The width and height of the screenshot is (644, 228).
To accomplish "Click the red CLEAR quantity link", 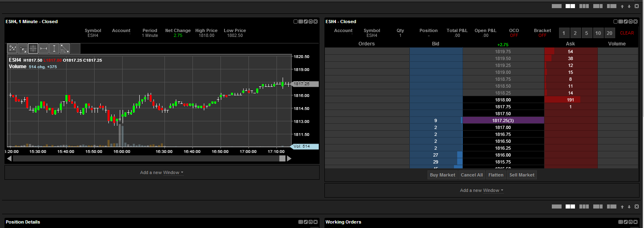I will (627, 33).
